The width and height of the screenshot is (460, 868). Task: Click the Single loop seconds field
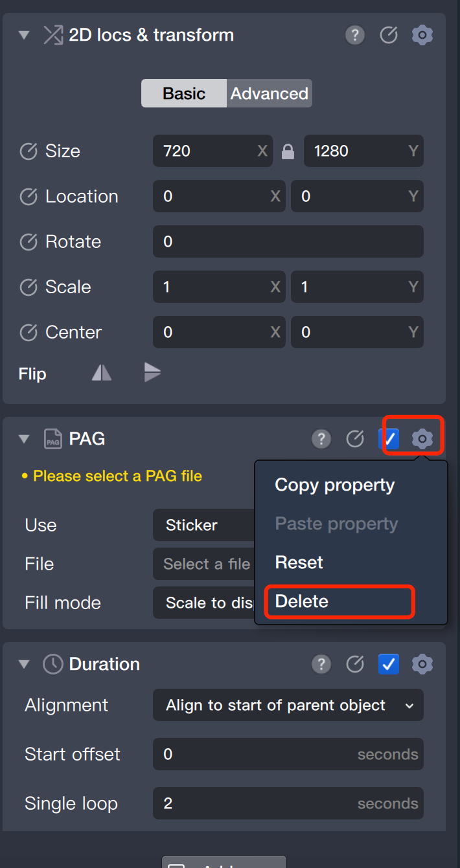(x=288, y=803)
